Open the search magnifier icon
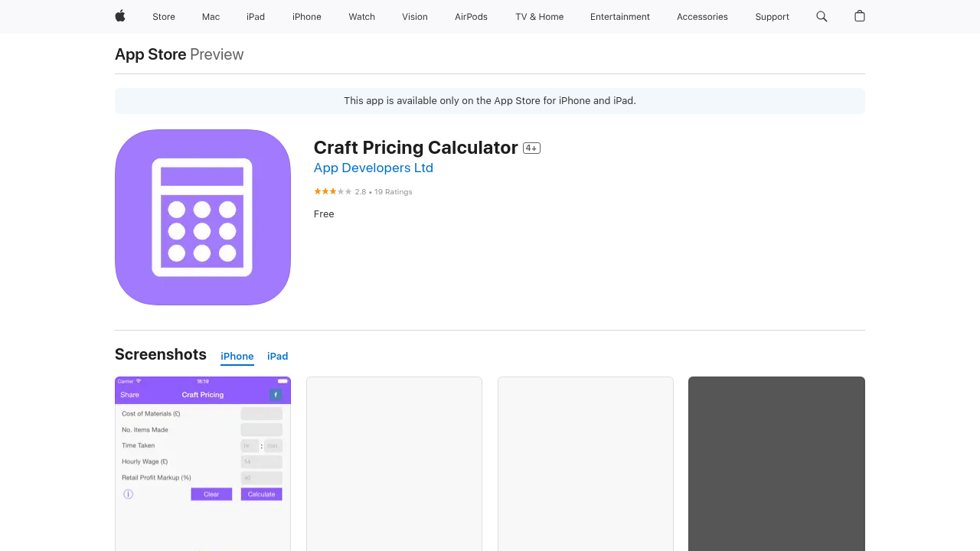Image resolution: width=980 pixels, height=551 pixels. point(822,16)
